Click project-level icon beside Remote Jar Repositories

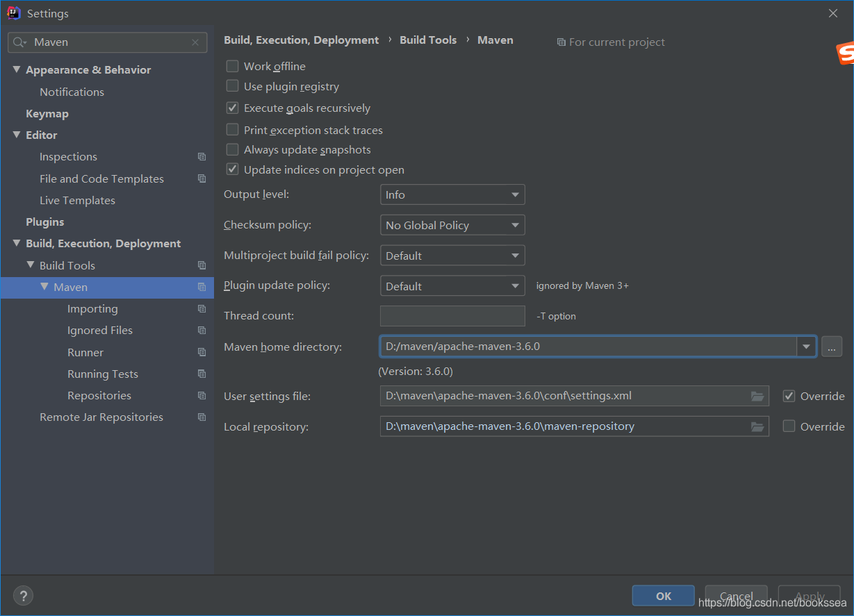point(202,417)
